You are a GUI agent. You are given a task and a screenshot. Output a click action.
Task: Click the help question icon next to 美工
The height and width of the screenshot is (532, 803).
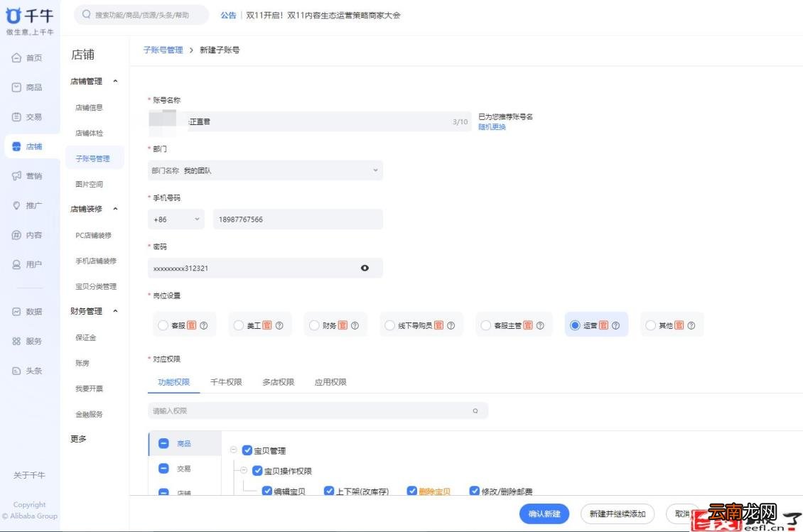click(x=279, y=325)
